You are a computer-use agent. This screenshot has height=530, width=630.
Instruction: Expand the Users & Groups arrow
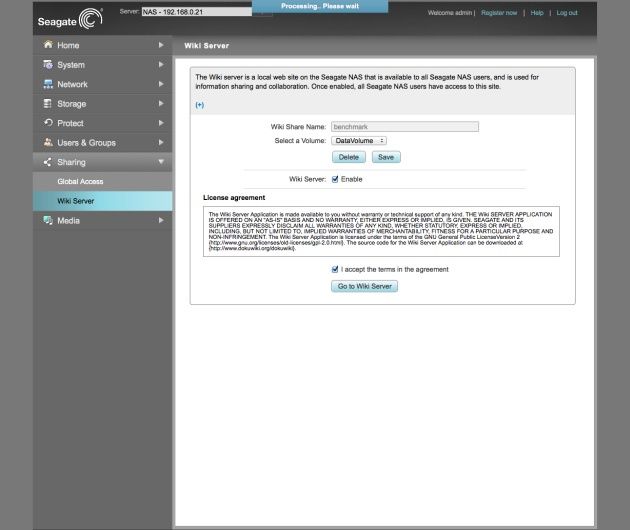[x=161, y=142]
